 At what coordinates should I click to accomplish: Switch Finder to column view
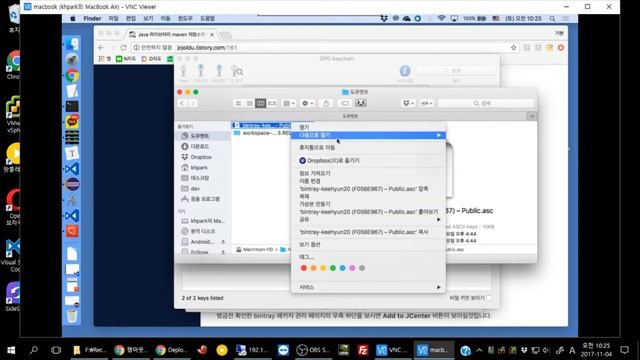coord(260,103)
